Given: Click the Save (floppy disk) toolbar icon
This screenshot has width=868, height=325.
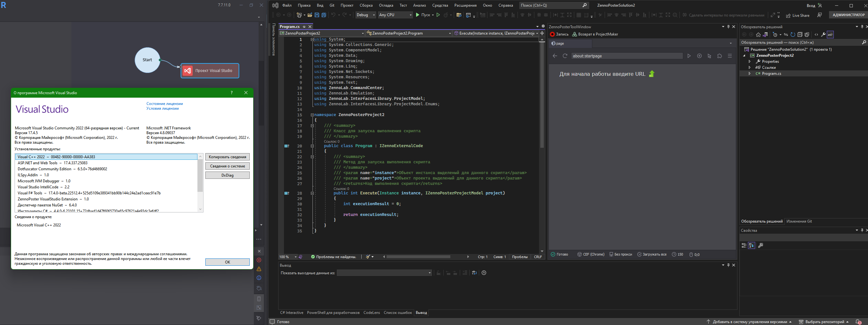Looking at the screenshot, I should pyautogui.click(x=317, y=15).
